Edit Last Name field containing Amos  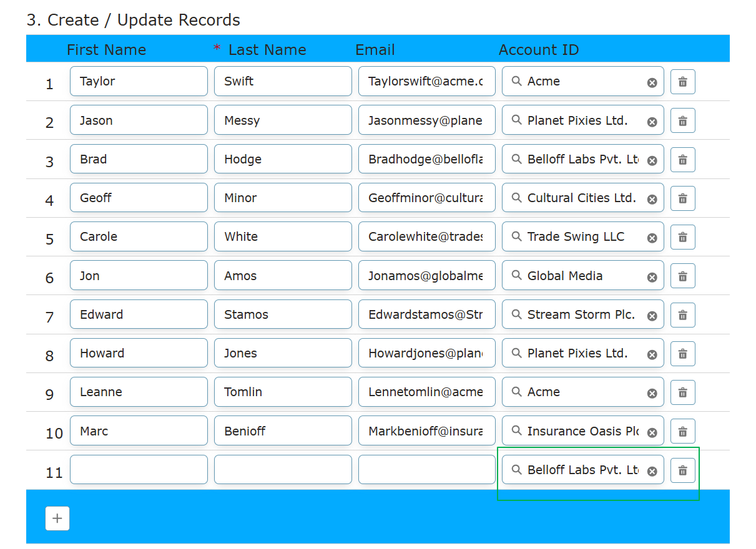coord(283,276)
